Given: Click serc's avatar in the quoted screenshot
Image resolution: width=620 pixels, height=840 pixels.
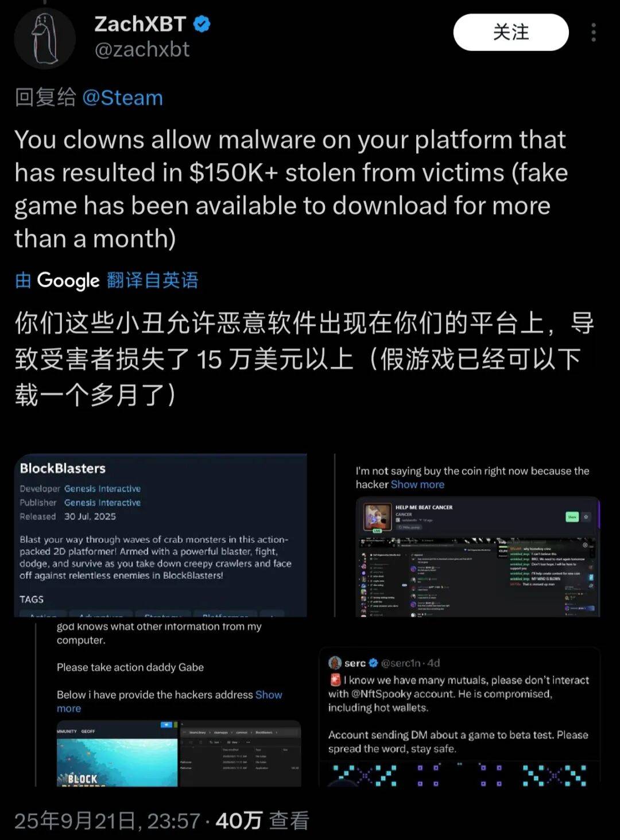Looking at the screenshot, I should pos(335,663).
